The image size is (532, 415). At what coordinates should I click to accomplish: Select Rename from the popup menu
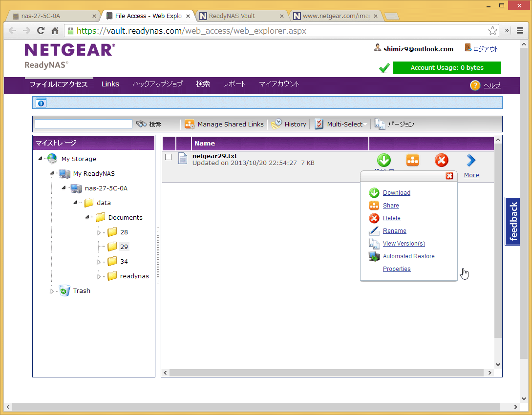coord(394,231)
